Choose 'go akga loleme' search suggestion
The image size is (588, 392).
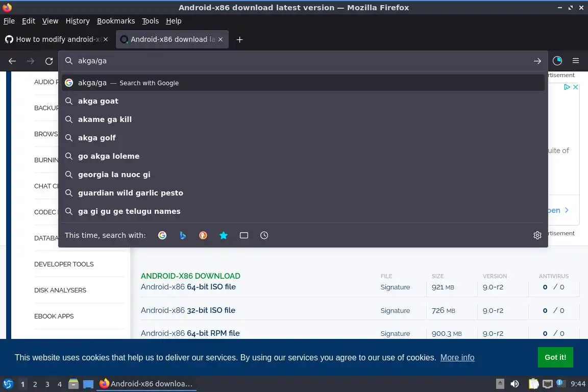coord(303,156)
